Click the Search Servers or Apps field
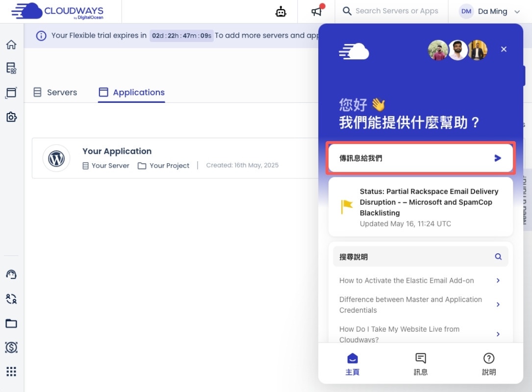The width and height of the screenshot is (532, 392). (392, 11)
